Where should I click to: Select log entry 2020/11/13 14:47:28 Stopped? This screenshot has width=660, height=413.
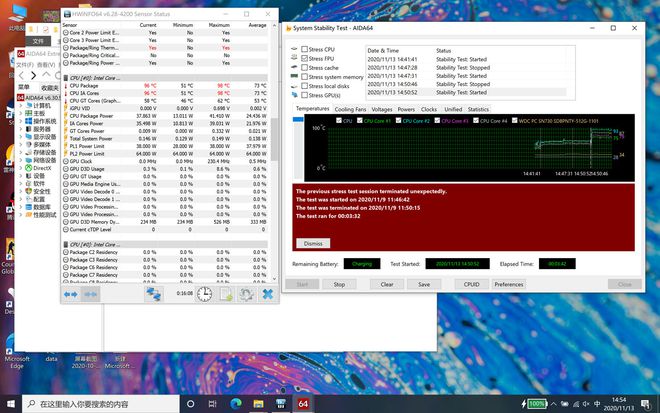pos(466,68)
